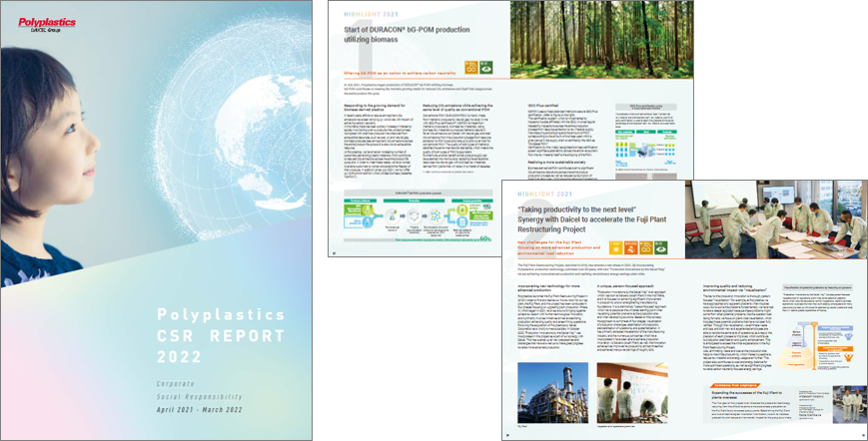Image resolution: width=868 pixels, height=441 pixels.
Task: Click the "ISCC Plus certified" section heading
Action: pyautogui.click(x=542, y=104)
